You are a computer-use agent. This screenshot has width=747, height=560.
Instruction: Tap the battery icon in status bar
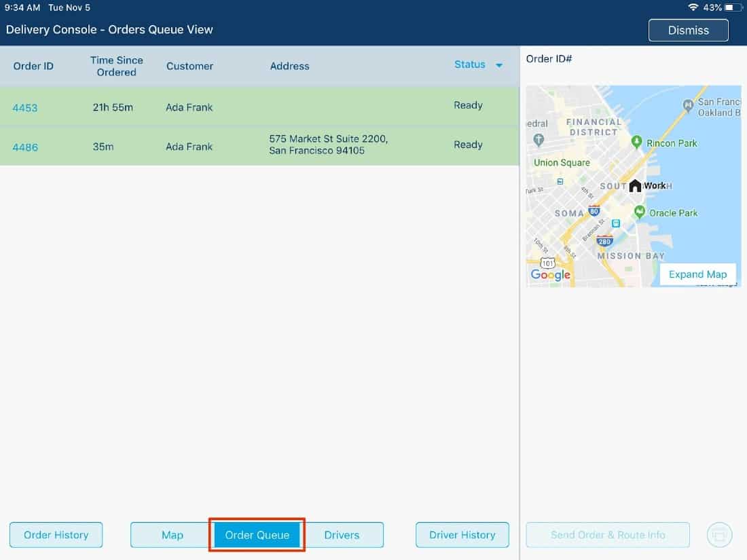coord(733,7)
